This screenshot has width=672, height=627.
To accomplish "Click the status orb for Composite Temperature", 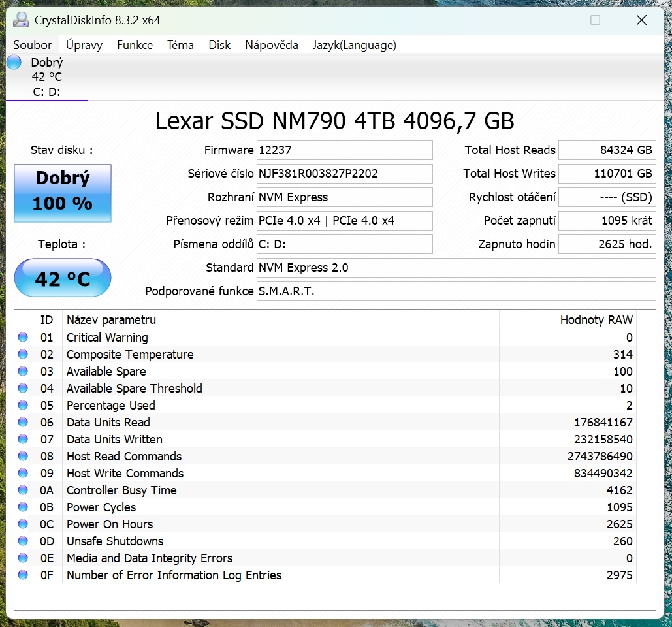I will [23, 354].
